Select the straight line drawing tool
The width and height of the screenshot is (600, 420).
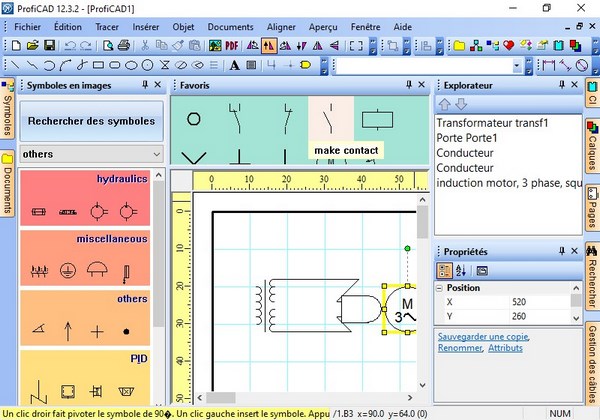[15, 65]
